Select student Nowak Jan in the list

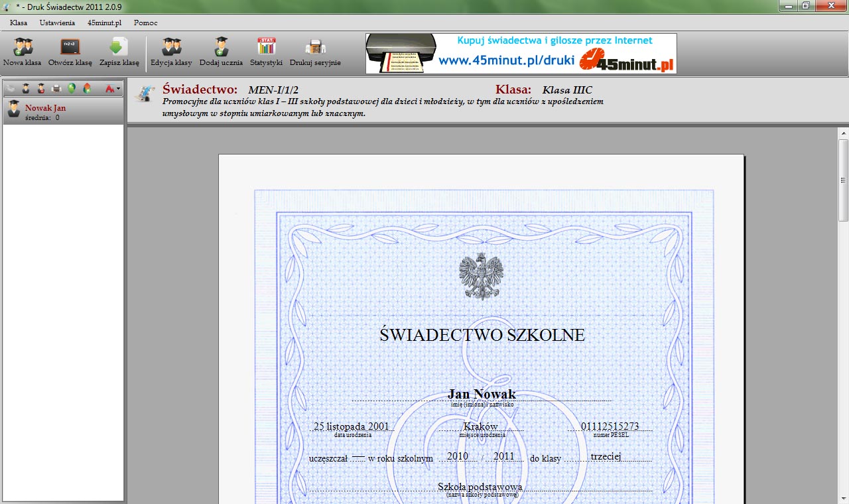(63, 111)
